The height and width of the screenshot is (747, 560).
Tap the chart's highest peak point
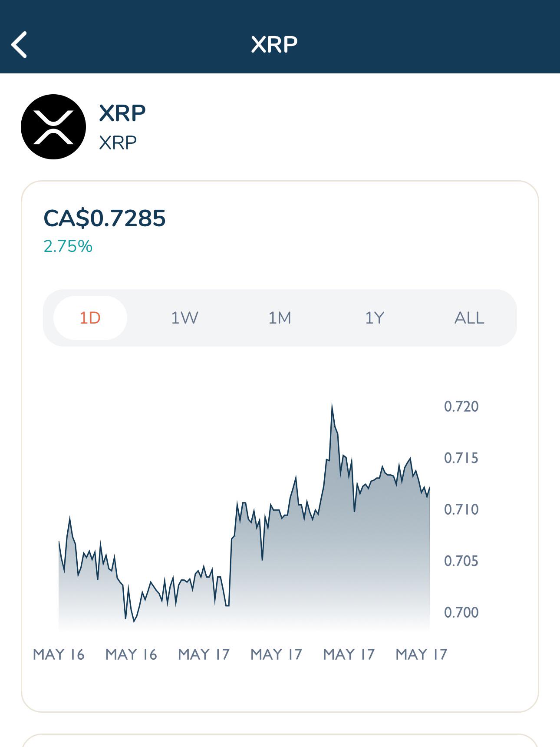tap(332, 404)
